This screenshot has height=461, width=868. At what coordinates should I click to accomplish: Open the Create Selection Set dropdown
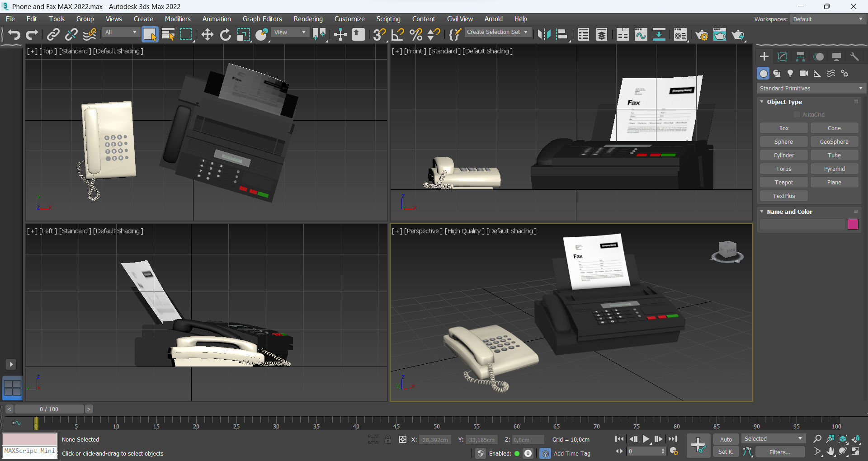click(497, 32)
